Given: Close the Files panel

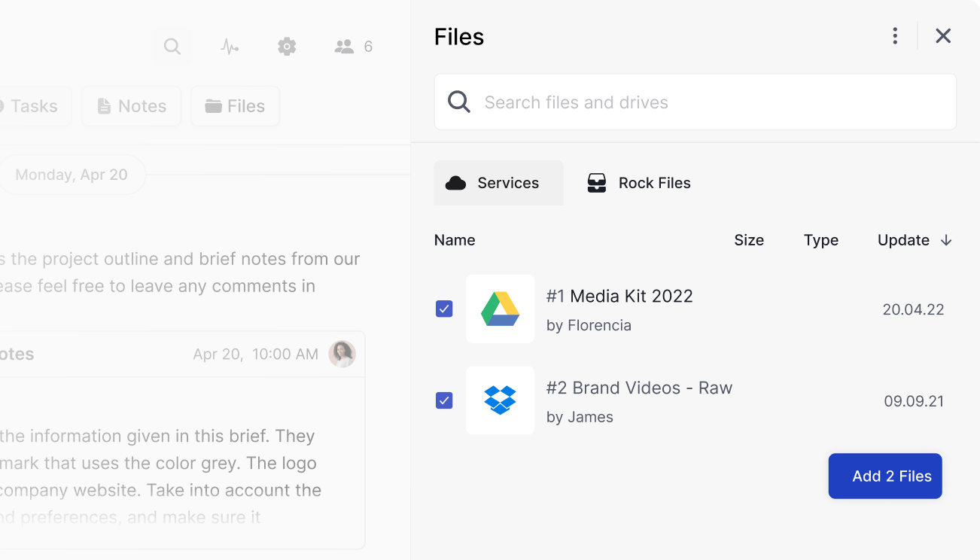Looking at the screenshot, I should [x=943, y=36].
